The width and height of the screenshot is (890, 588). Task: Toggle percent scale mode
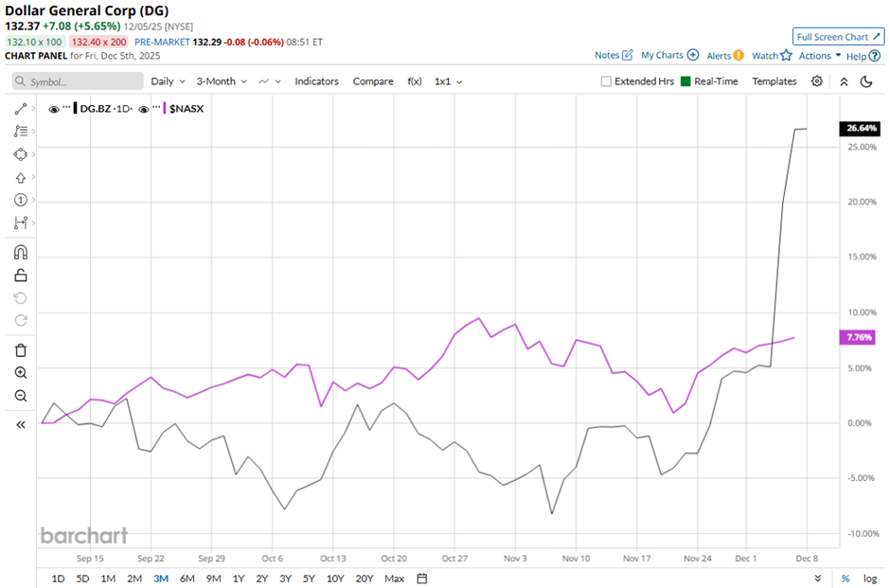point(845,579)
